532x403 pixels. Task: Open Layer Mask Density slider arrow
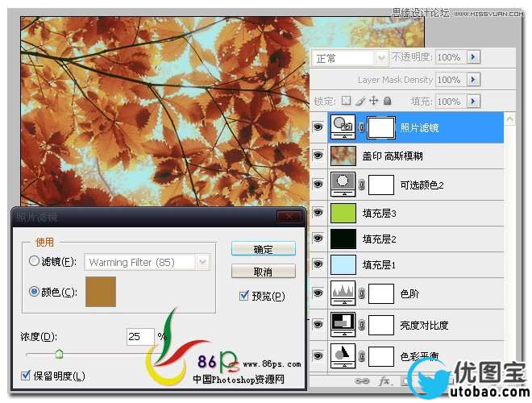tap(473, 80)
